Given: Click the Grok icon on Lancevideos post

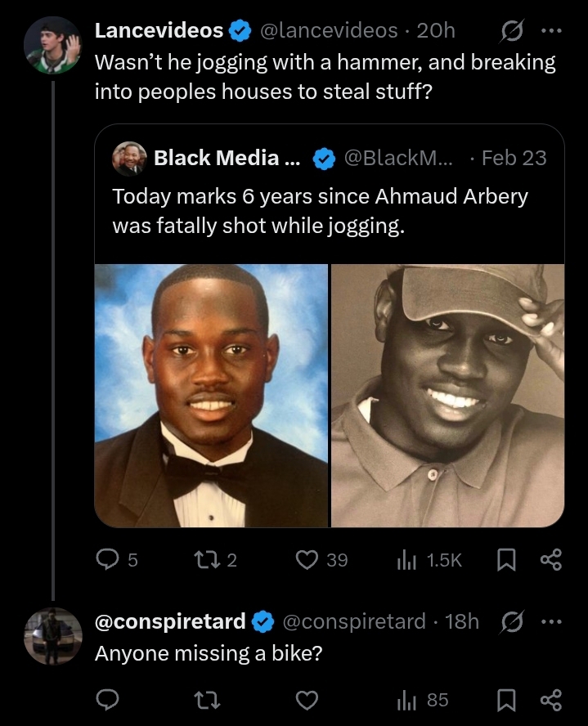Looking at the screenshot, I should point(510,31).
